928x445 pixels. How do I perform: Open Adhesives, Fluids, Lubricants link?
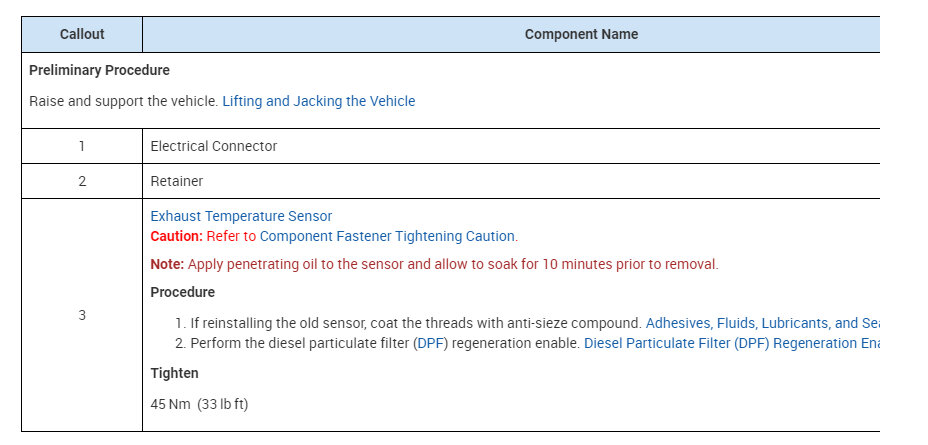click(x=762, y=323)
